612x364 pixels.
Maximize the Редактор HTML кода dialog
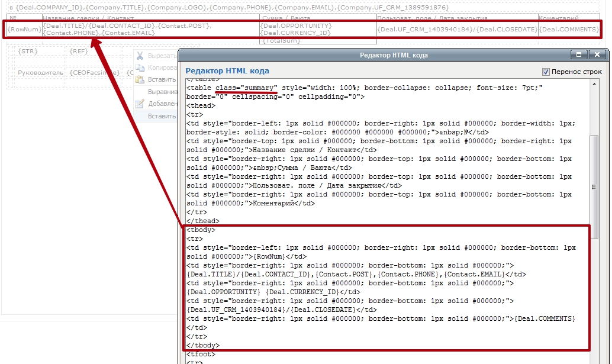coord(579,54)
